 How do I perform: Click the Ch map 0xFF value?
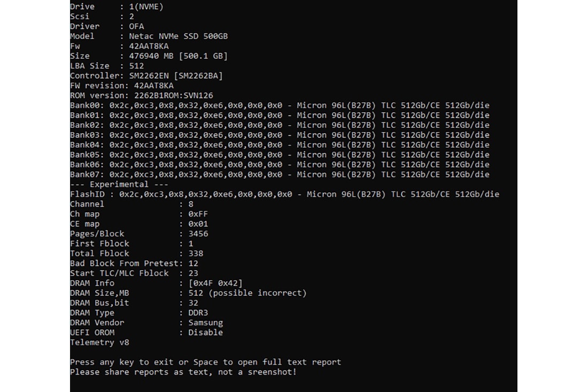198,214
